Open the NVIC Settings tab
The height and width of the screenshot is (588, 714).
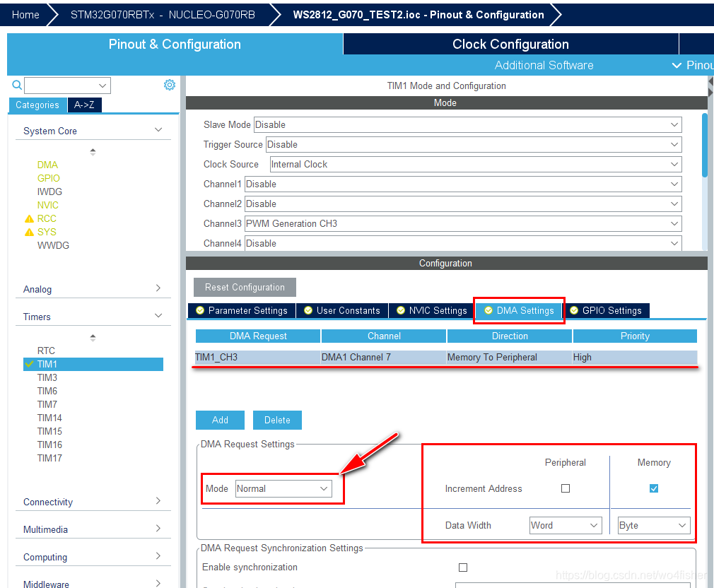click(x=432, y=310)
